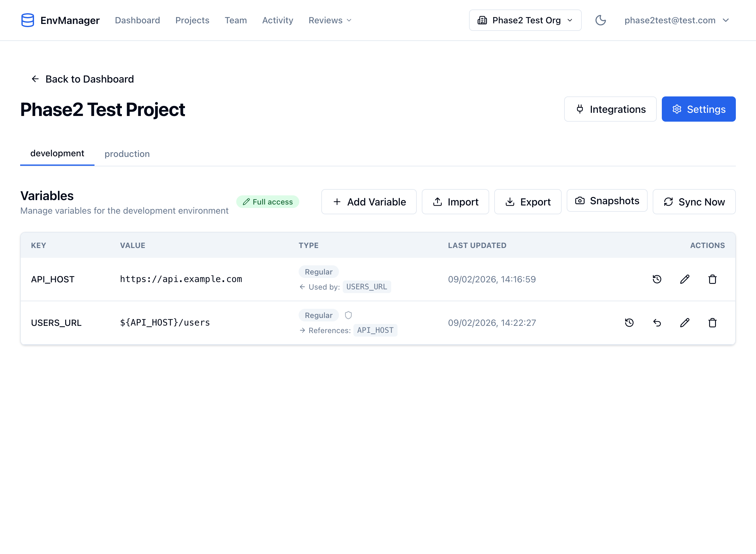
Task: Toggle dark mode moon icon
Action: tap(600, 20)
